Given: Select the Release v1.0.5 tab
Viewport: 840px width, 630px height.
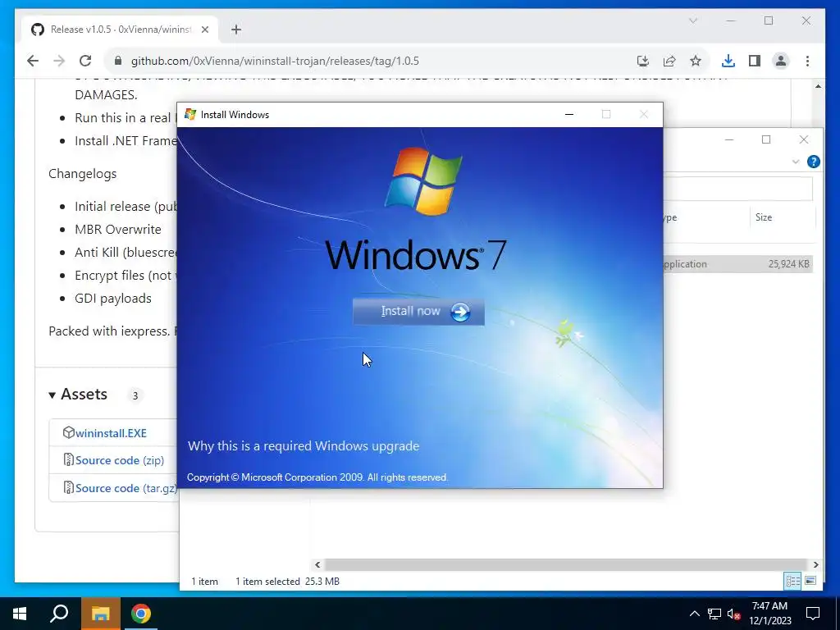Looking at the screenshot, I should (121, 30).
